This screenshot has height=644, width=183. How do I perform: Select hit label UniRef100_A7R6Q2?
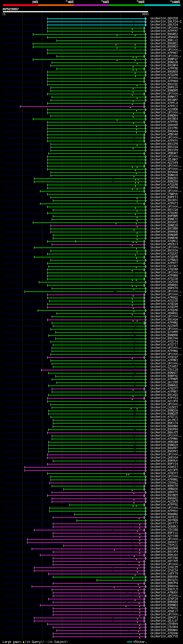(164, 298)
